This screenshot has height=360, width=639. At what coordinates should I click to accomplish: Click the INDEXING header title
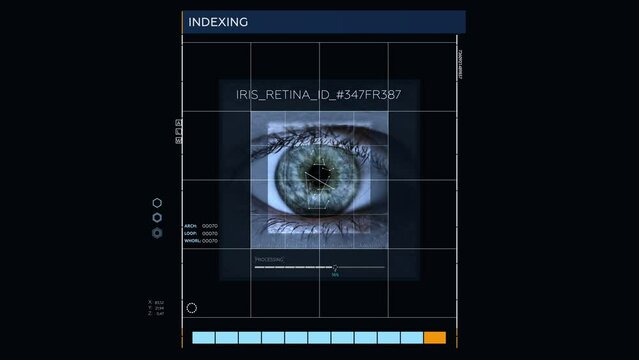pos(218,22)
